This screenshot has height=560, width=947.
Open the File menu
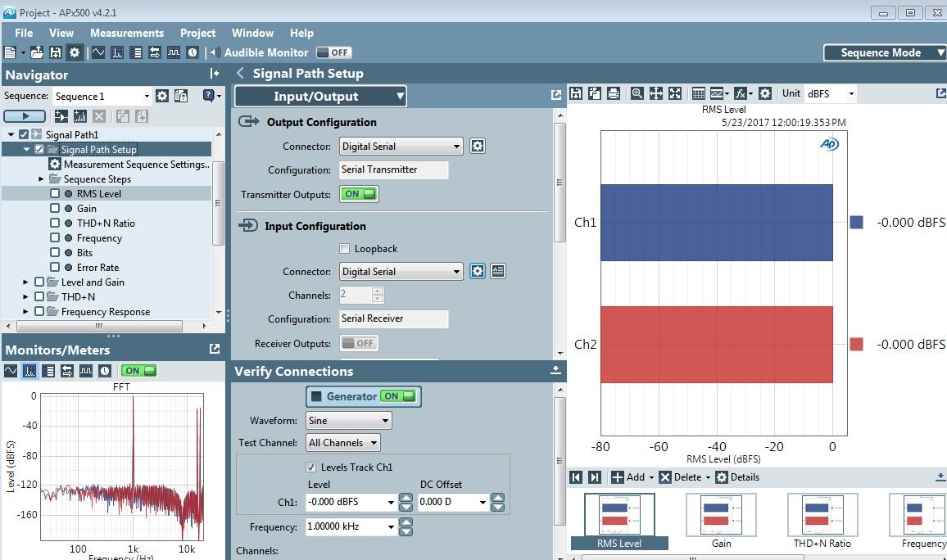(24, 34)
